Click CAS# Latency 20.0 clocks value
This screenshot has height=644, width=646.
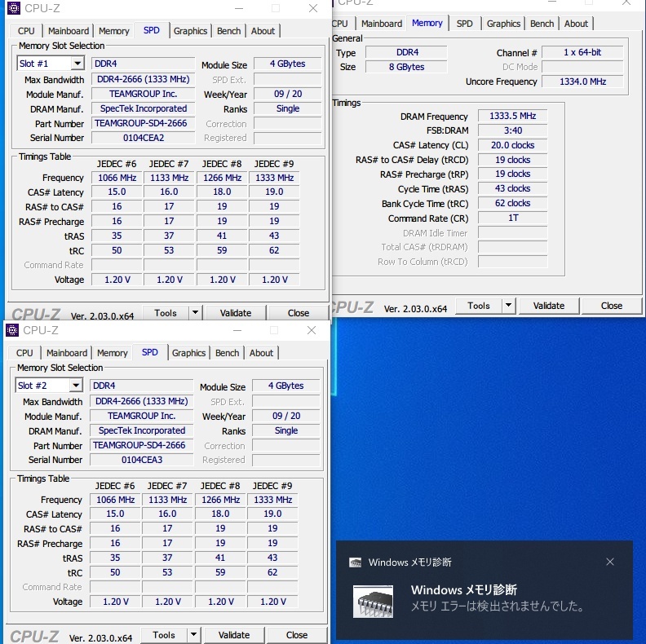(x=512, y=145)
